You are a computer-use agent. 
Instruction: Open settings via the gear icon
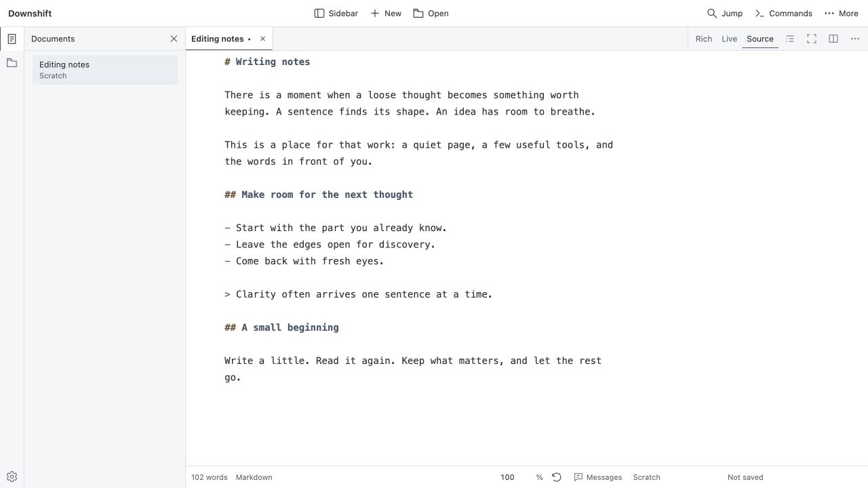tap(12, 477)
